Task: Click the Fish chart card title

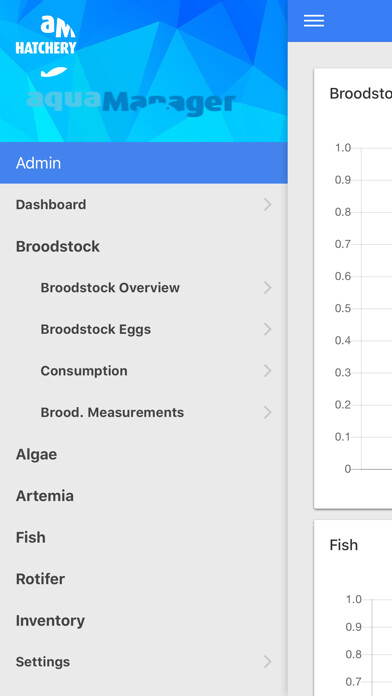Action: [344, 545]
